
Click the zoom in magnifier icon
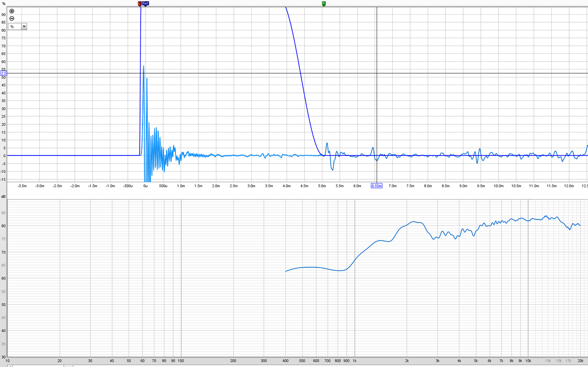pyautogui.click(x=12, y=11)
